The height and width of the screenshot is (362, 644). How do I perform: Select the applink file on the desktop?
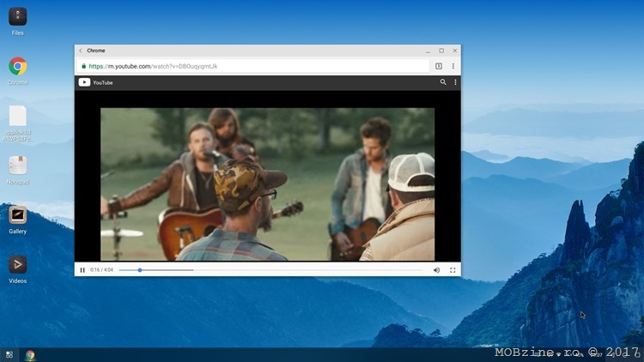click(18, 116)
